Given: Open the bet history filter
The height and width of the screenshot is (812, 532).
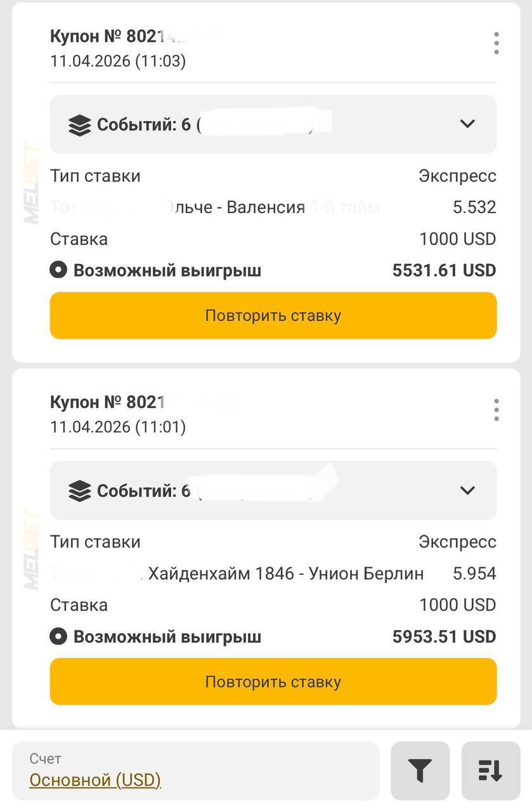Looking at the screenshot, I should pos(420,770).
